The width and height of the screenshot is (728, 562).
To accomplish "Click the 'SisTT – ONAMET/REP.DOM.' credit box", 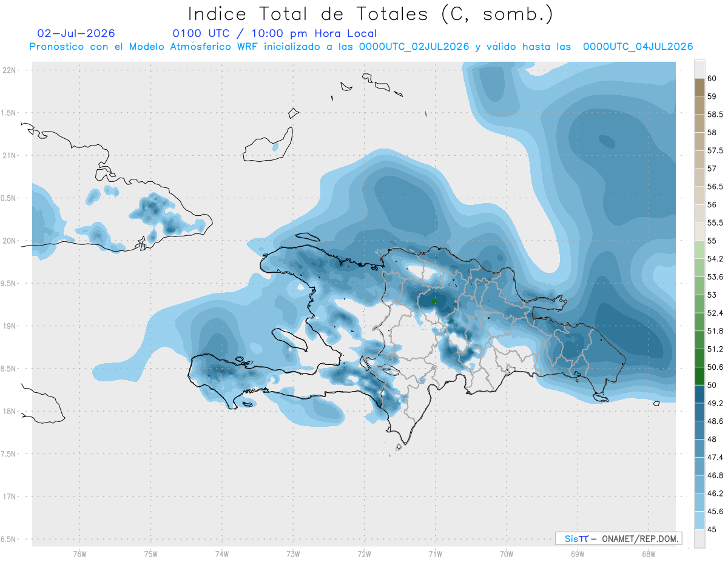I will [618, 538].
